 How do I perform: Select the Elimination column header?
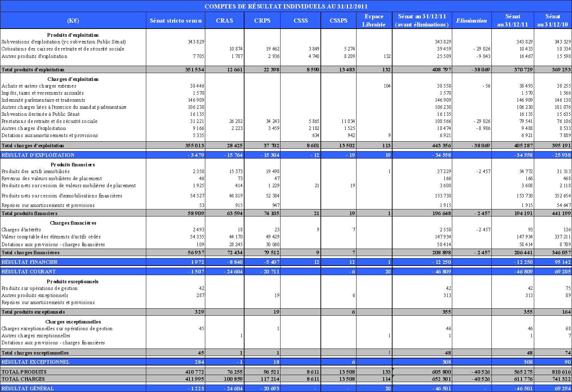pos(471,20)
